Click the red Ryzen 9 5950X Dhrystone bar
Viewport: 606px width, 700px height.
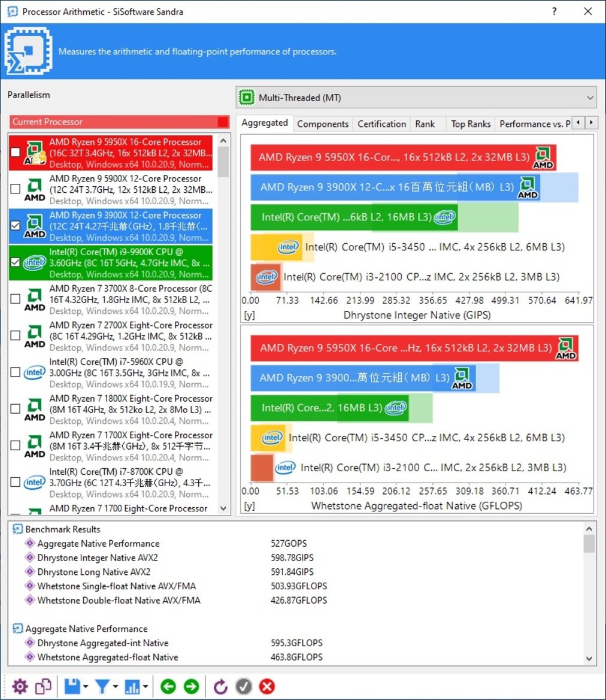[403, 157]
